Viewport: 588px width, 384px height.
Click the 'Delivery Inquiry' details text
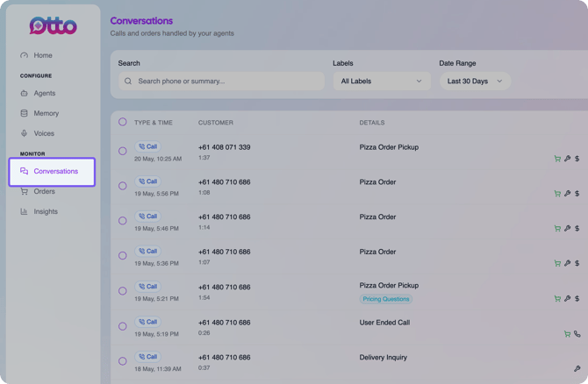click(x=384, y=358)
